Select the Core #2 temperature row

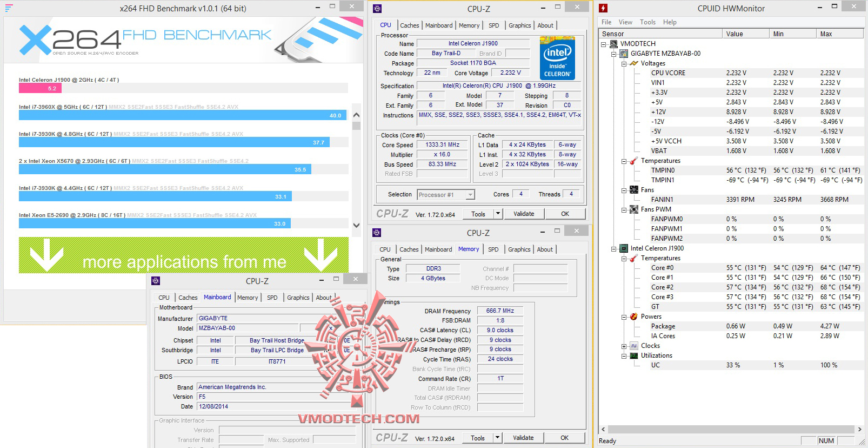coord(757,287)
